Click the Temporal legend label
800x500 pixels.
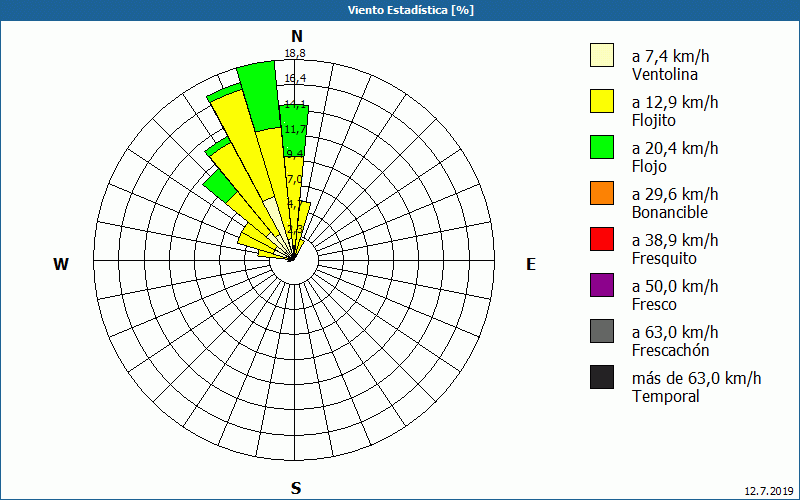coord(666,396)
